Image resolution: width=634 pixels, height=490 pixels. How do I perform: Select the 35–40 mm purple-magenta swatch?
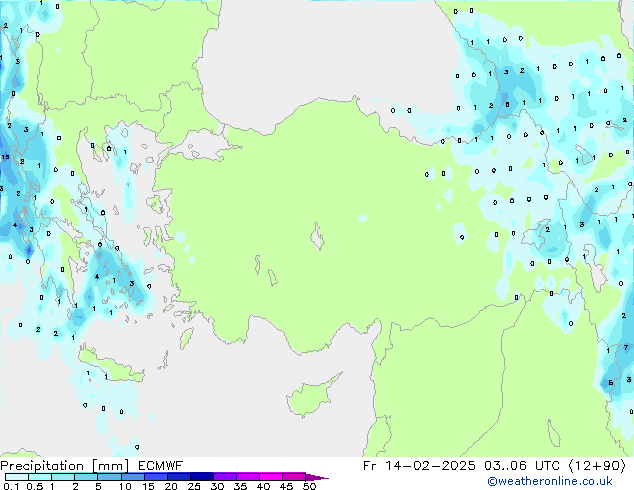[248, 477]
